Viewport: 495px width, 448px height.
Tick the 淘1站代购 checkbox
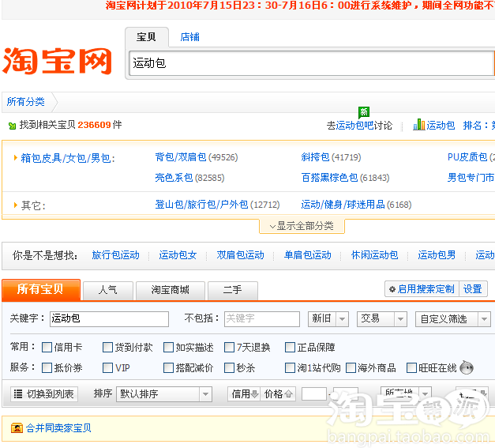pos(290,367)
